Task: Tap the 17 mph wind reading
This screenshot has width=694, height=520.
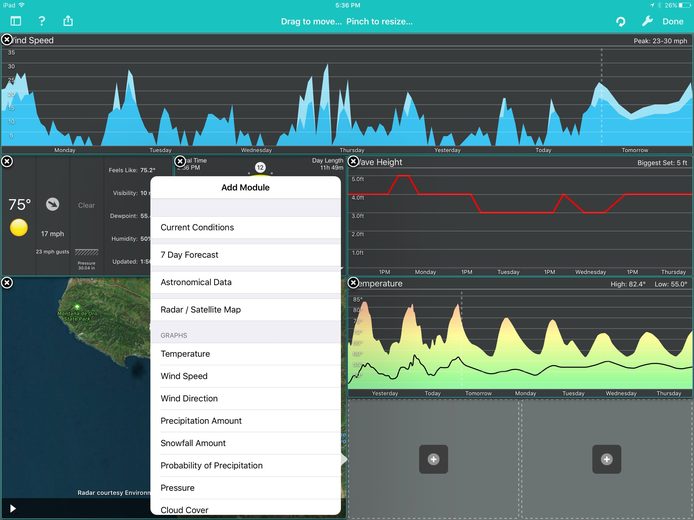Action: [x=53, y=234]
